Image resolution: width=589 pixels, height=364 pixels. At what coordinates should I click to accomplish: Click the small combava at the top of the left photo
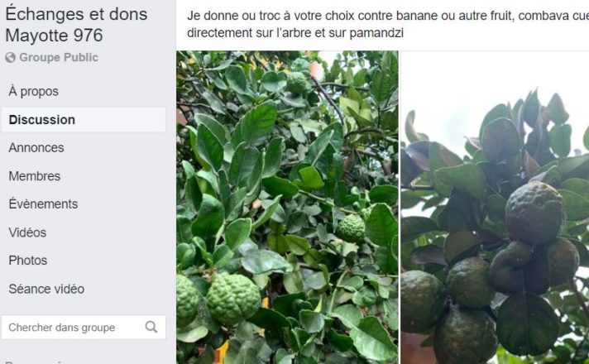(297, 82)
